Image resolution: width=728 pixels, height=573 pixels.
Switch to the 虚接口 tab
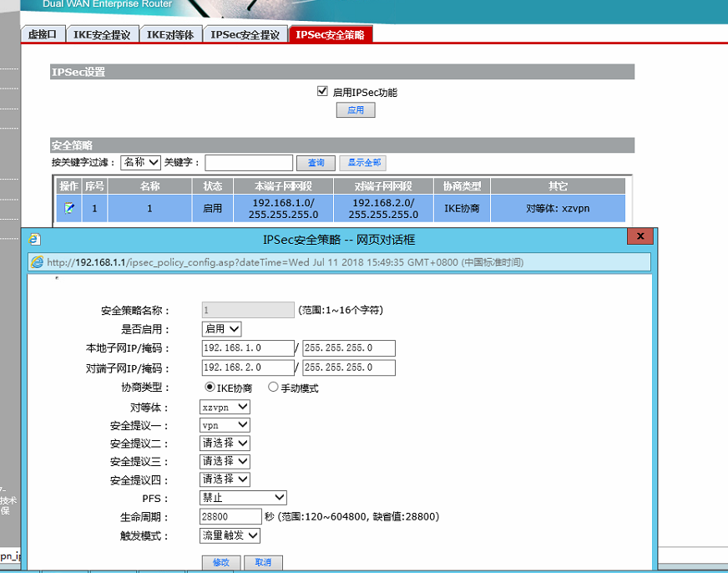[x=43, y=34]
